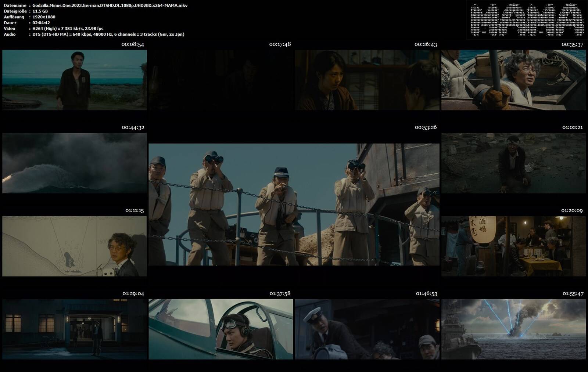Select the diagram thumbnail at 01:11:15

[75, 246]
